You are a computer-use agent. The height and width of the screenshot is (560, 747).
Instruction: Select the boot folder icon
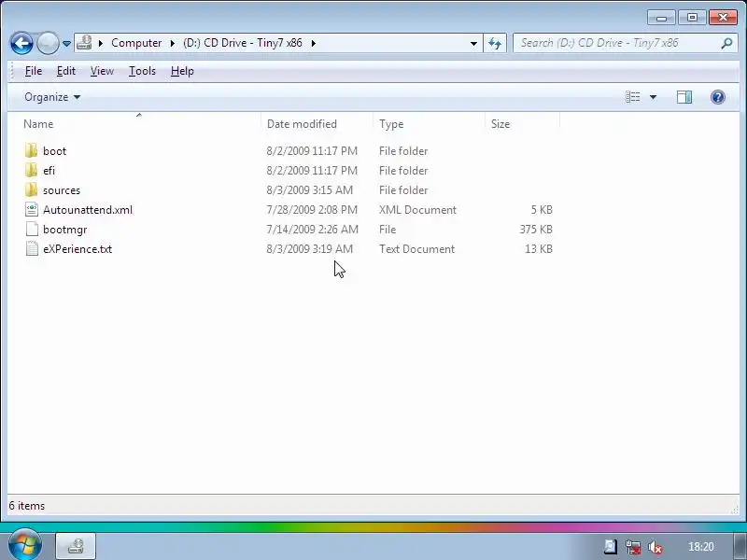pyautogui.click(x=32, y=151)
